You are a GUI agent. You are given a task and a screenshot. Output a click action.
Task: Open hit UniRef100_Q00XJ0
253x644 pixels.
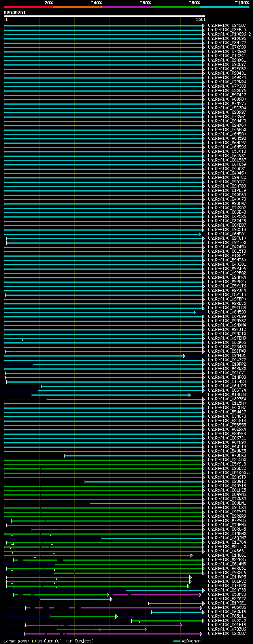227,620
